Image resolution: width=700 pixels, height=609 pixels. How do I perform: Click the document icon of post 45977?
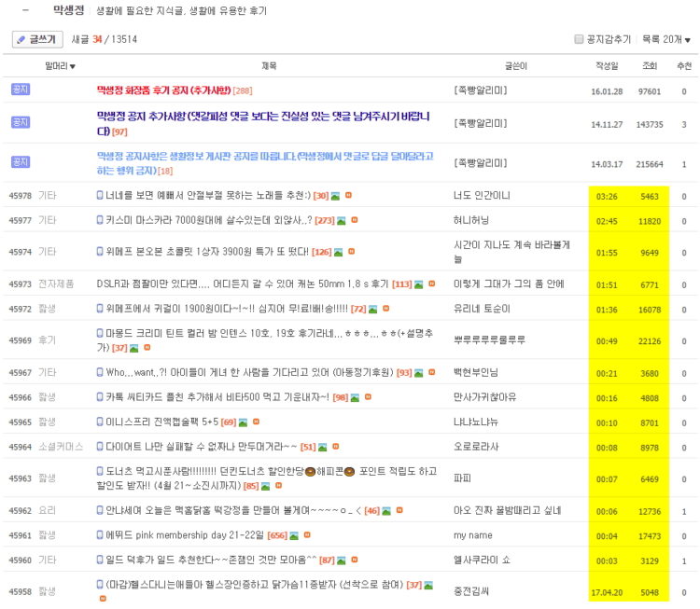pyautogui.click(x=100, y=219)
